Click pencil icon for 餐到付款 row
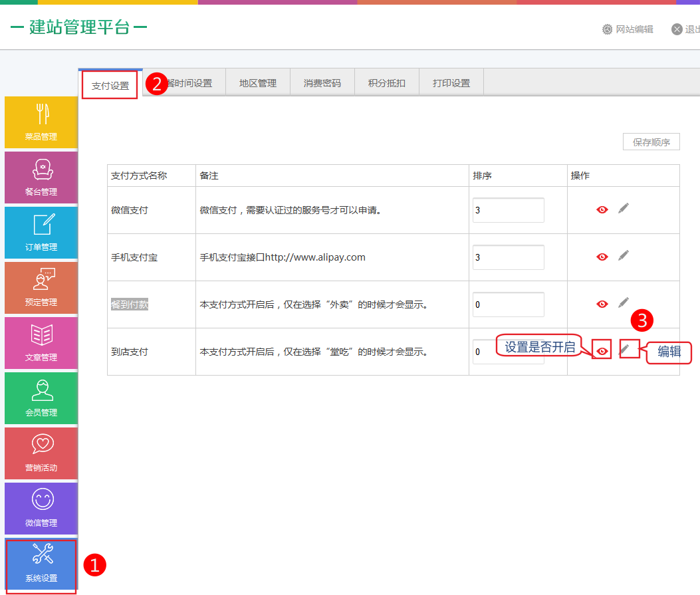Viewport: 700px width, 595px height. [623, 303]
